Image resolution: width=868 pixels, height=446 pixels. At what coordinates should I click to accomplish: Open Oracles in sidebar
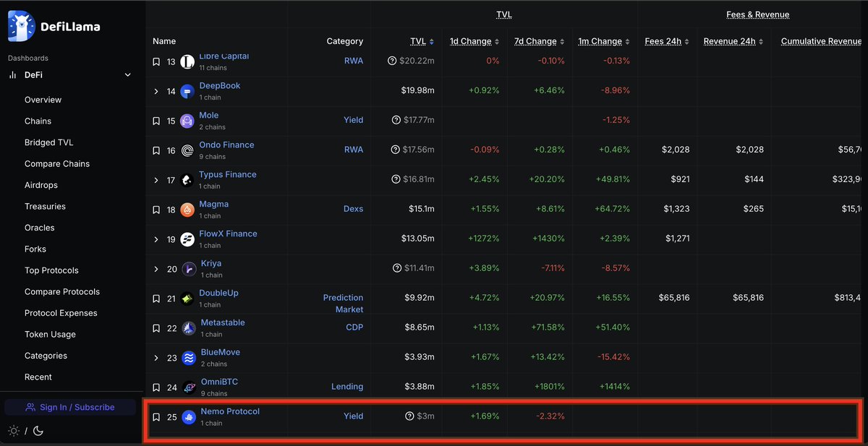pos(40,228)
